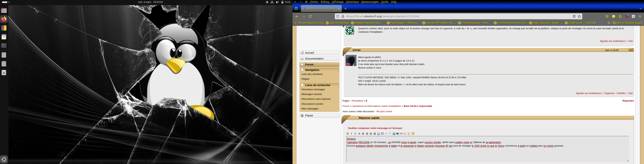
Task: Open Discussions sans réponse link
Action: pos(316,99)
